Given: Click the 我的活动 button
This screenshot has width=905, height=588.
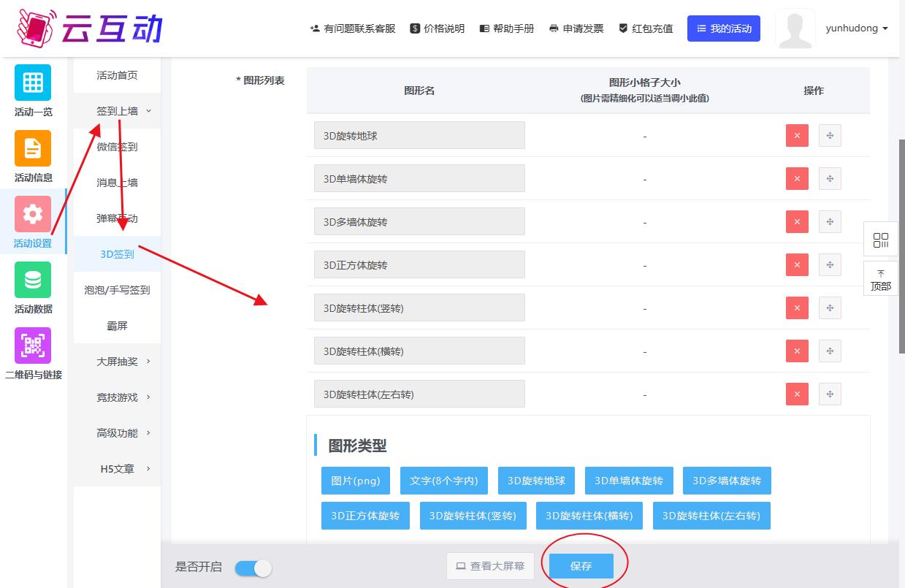Looking at the screenshot, I should pyautogui.click(x=724, y=28).
